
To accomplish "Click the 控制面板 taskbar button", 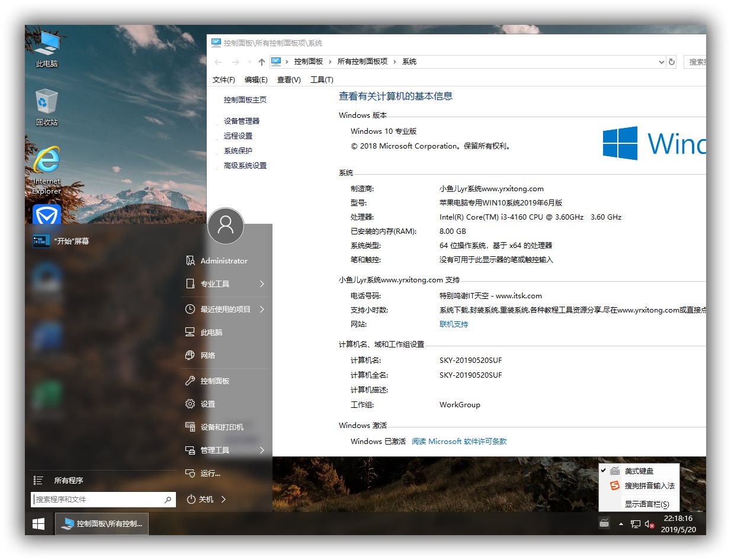I will (102, 524).
